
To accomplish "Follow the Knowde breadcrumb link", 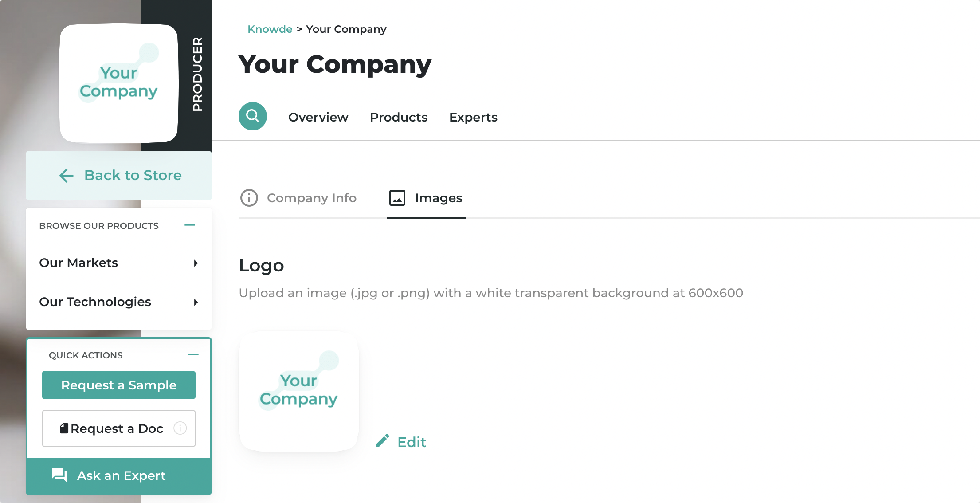I will [270, 29].
